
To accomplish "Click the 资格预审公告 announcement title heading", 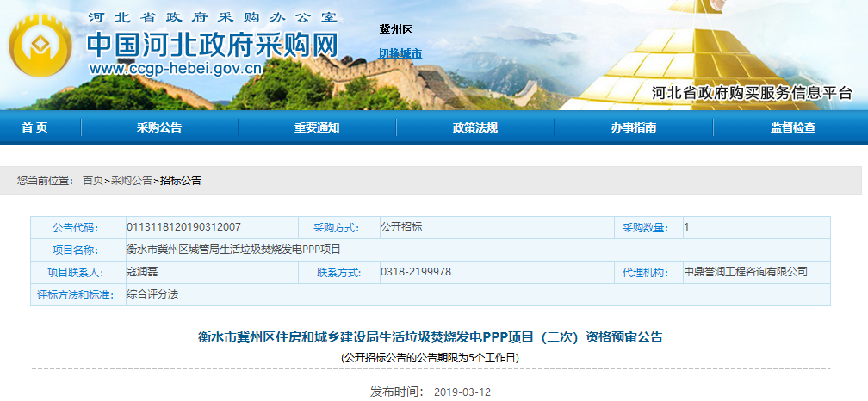I will point(431,336).
